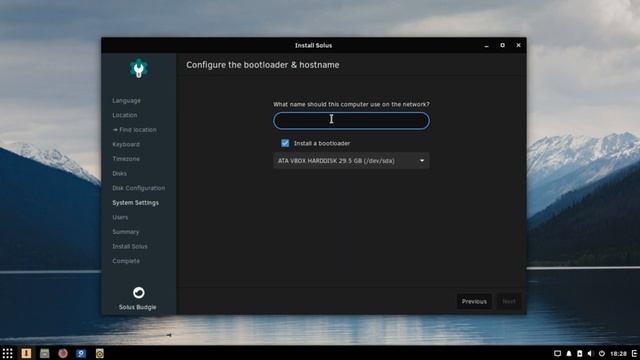Click the network name question label

point(351,104)
